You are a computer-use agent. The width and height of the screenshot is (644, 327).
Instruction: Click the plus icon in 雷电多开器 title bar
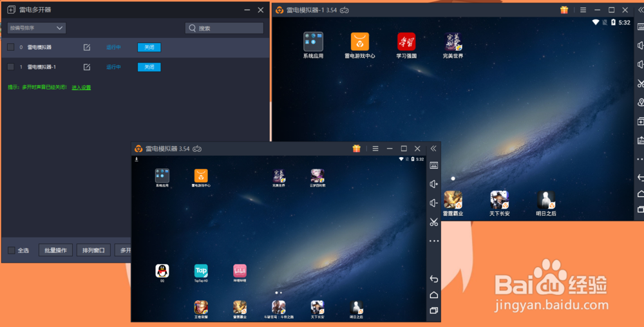click(11, 10)
